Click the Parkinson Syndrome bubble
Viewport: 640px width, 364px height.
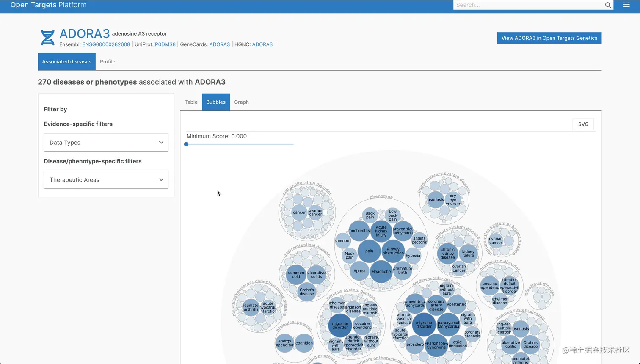click(x=436, y=345)
